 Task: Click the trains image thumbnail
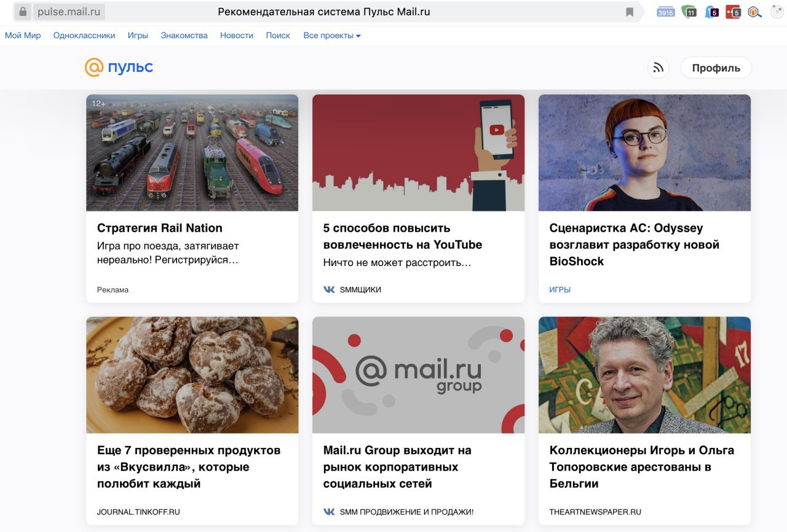(x=192, y=153)
